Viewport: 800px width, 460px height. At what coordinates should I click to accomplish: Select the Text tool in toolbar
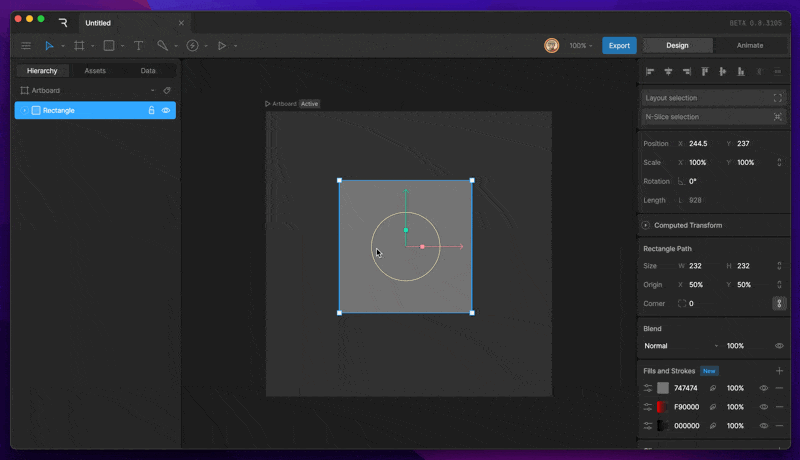point(138,46)
